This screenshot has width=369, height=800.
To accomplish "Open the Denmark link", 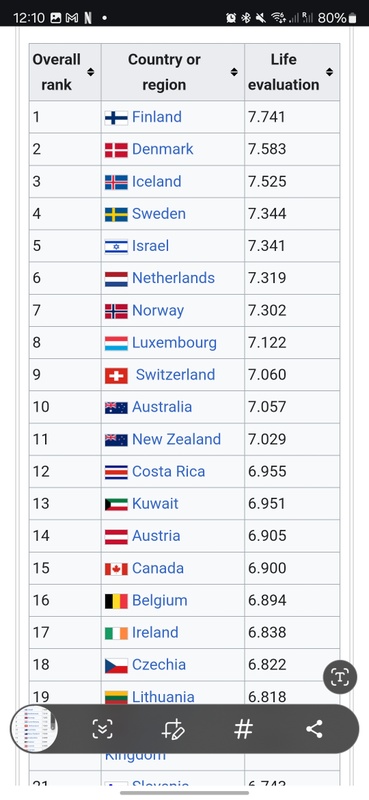I will click(x=162, y=149).
